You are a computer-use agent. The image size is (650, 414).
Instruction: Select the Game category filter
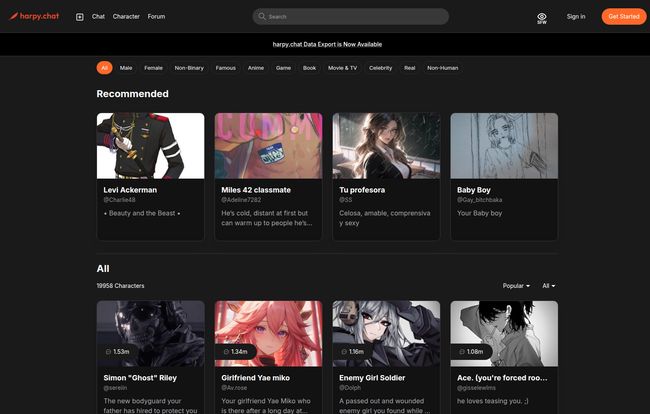click(x=284, y=68)
